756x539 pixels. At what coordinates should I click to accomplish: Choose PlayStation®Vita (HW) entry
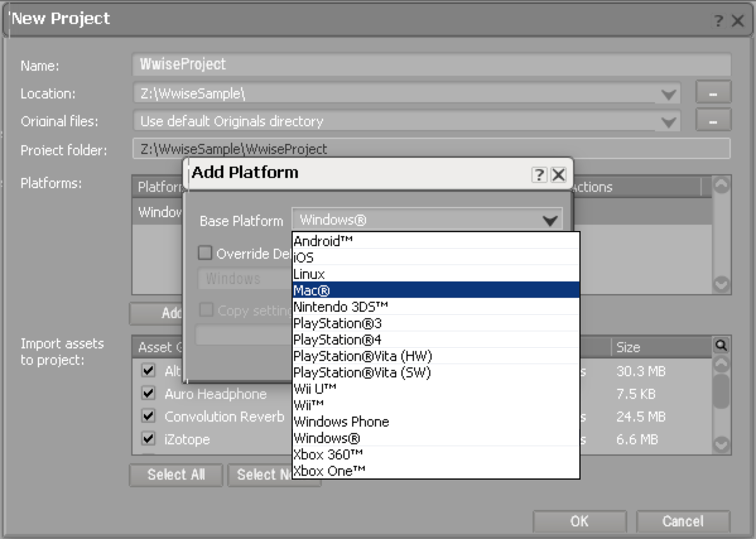[x=436, y=356]
